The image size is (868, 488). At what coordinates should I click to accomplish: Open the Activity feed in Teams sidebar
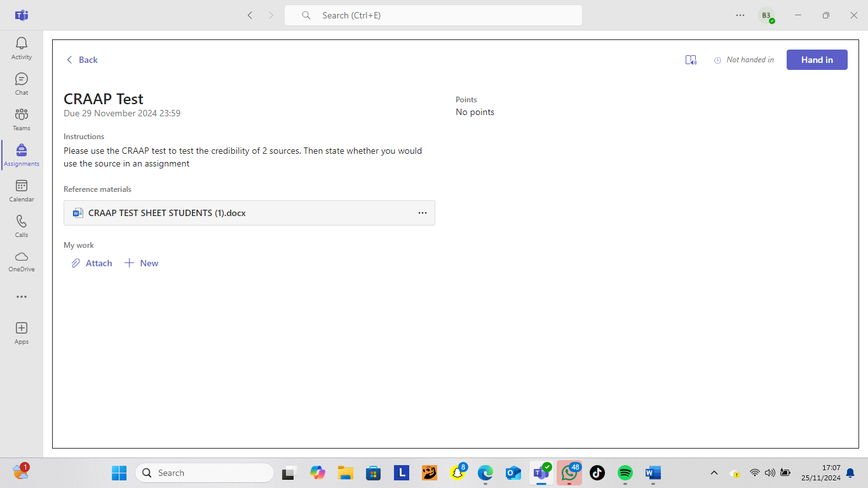tap(22, 48)
